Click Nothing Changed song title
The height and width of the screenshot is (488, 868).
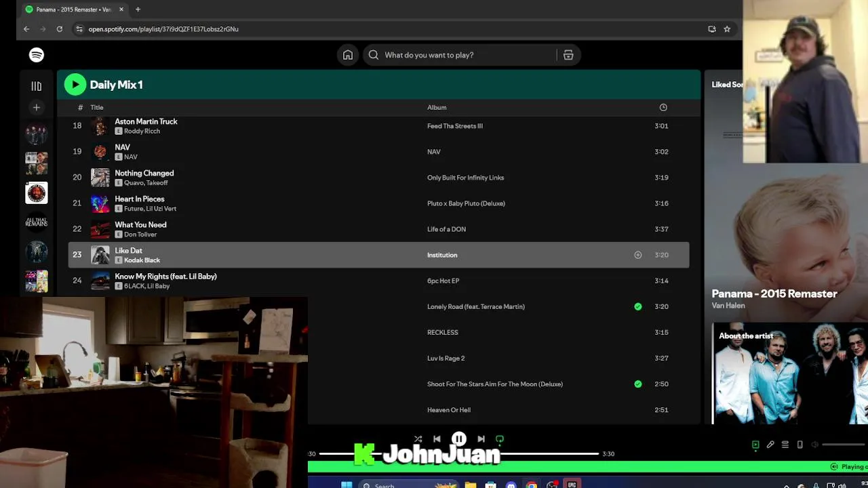point(144,173)
